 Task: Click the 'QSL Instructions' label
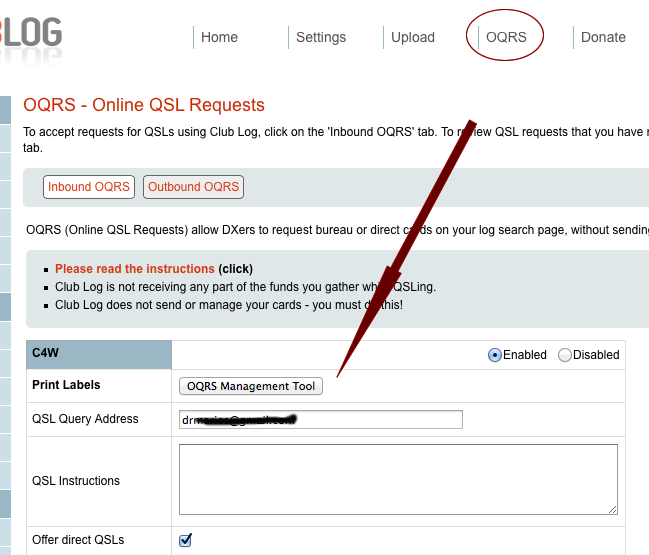click(76, 481)
